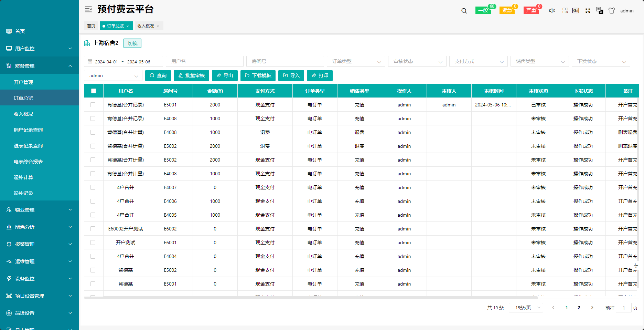
Task: Expand the 审核状态 dropdown
Action: point(417,61)
